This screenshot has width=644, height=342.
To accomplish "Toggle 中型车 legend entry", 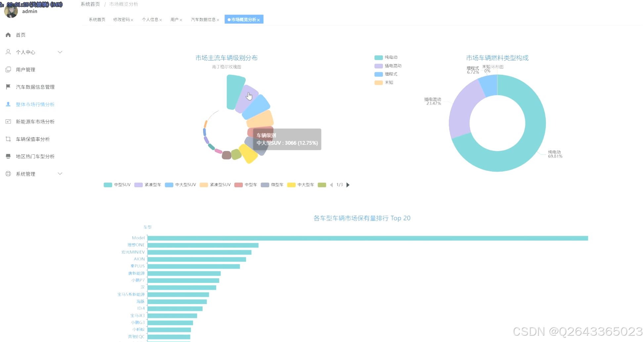I will pos(246,185).
